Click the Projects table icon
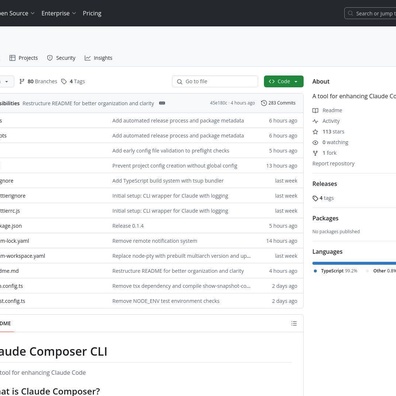This screenshot has height=396, width=396. coord(12,58)
